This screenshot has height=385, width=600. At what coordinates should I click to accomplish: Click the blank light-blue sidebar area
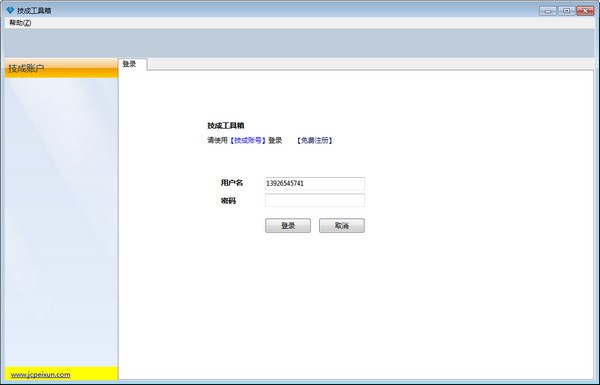tap(61, 222)
